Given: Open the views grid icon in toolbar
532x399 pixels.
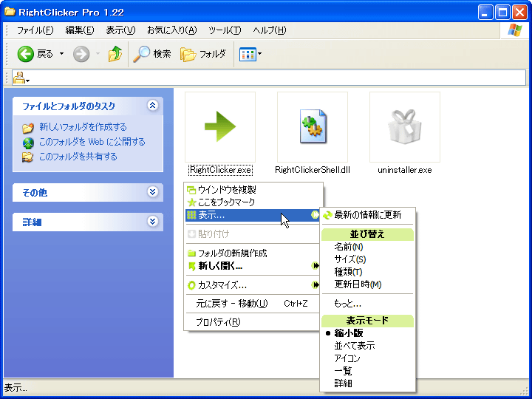Looking at the screenshot, I should [x=248, y=54].
